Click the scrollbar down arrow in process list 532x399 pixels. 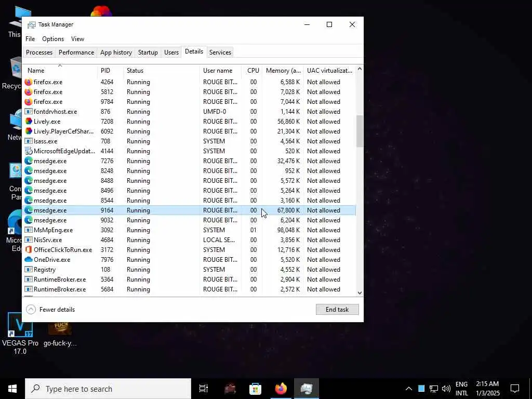coord(360,293)
